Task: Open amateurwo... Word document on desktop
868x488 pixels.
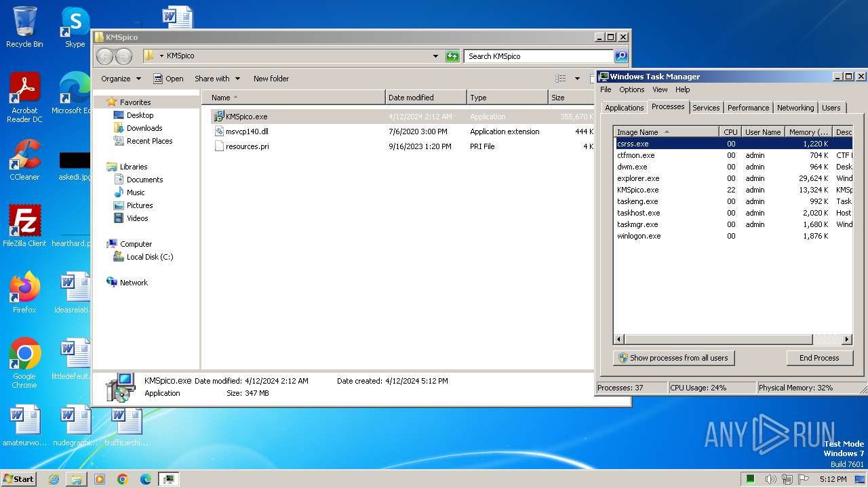Action: coord(24,426)
